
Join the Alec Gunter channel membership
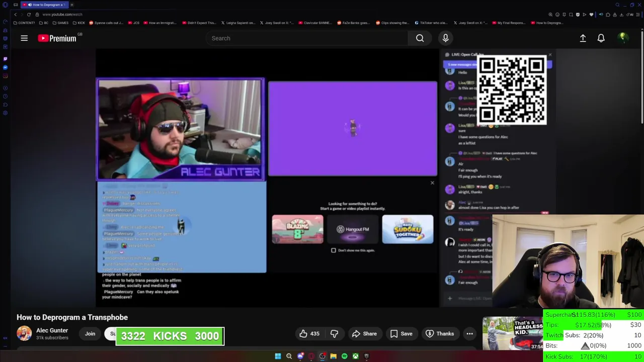[x=90, y=334]
